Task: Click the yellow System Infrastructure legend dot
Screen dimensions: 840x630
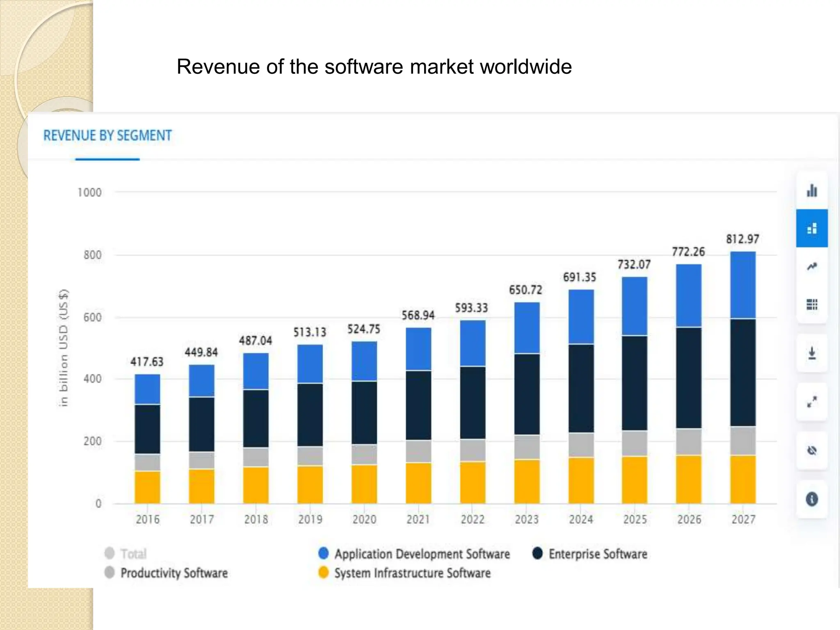Action: pos(323,573)
